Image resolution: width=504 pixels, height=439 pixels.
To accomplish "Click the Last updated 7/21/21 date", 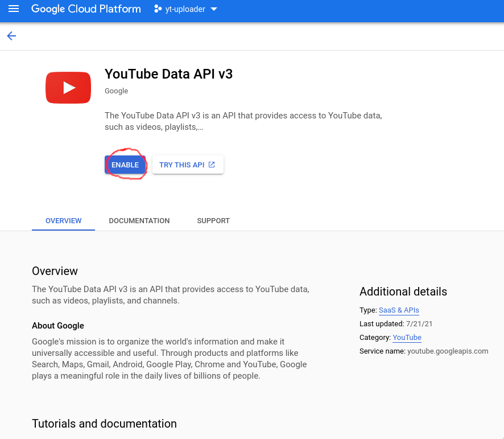I will [419, 324].
